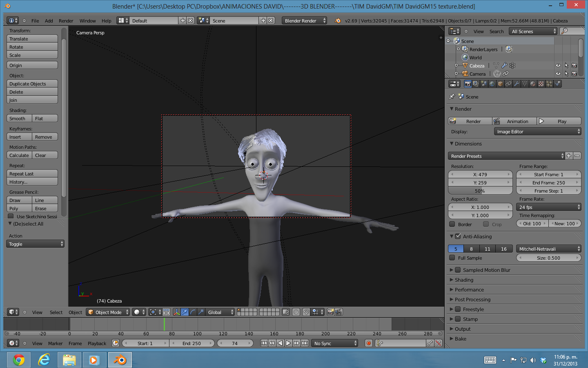This screenshot has height=368, width=588.
Task: Click the resolution percentage 50% slider
Action: coord(480,191)
